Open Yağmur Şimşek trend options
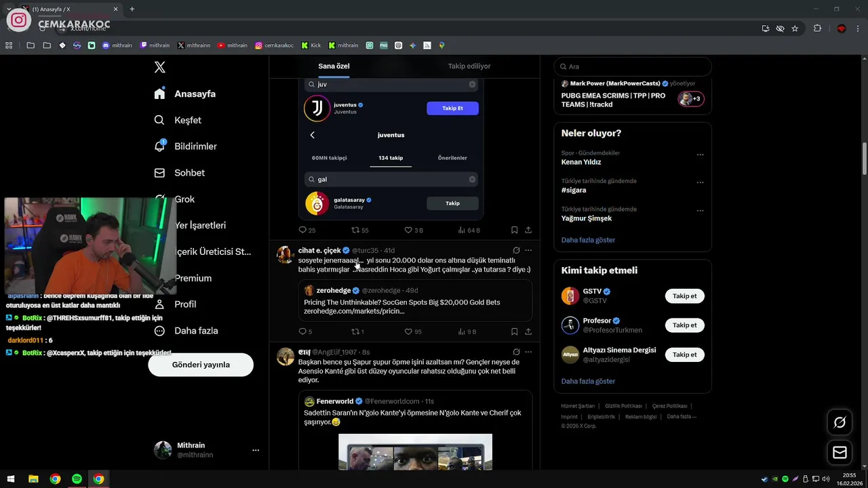The image size is (868, 488). pos(700,211)
